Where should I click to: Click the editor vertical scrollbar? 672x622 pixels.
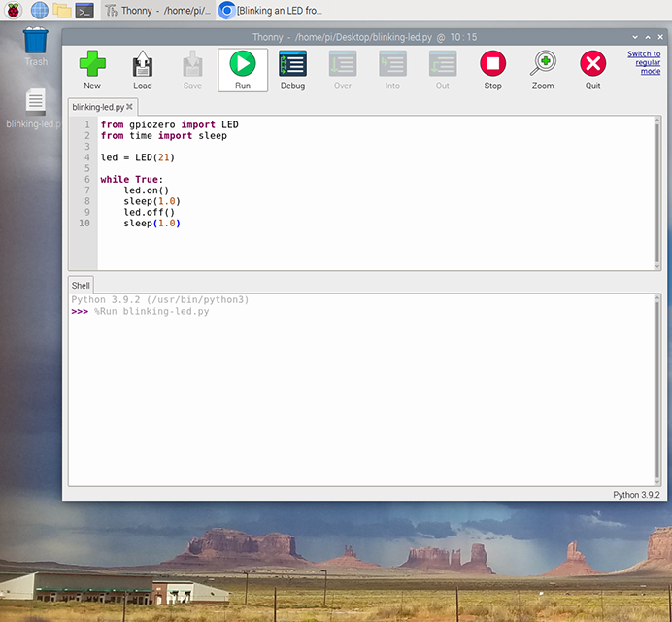657,193
